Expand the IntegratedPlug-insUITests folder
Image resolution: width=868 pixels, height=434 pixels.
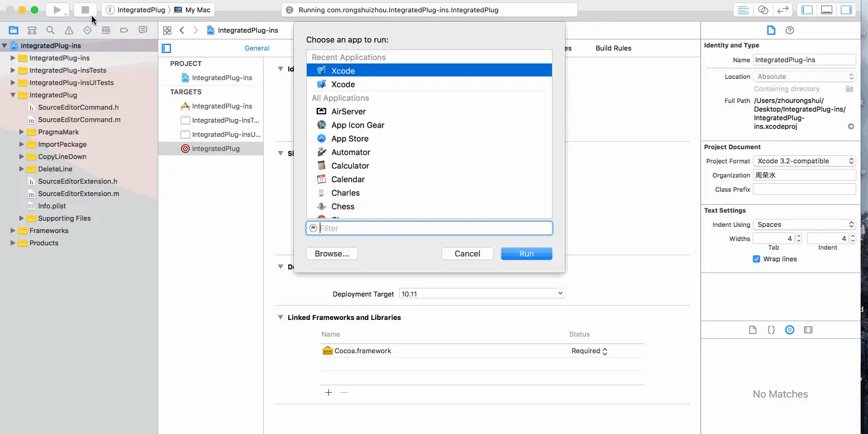pos(13,83)
